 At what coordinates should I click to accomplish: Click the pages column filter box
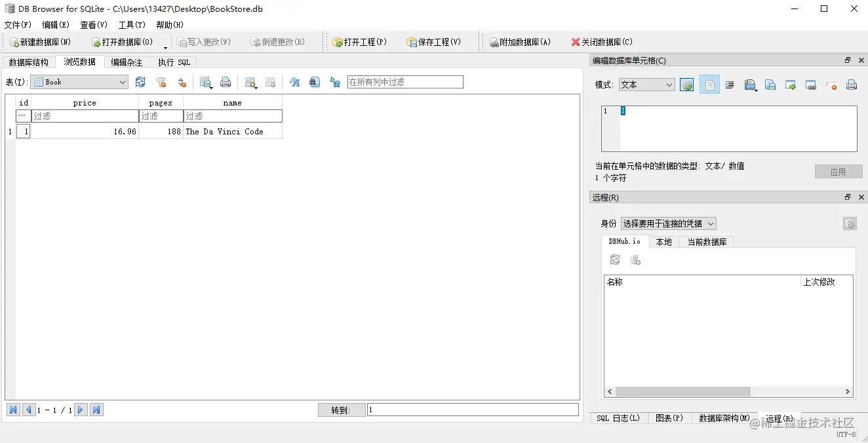[161, 116]
